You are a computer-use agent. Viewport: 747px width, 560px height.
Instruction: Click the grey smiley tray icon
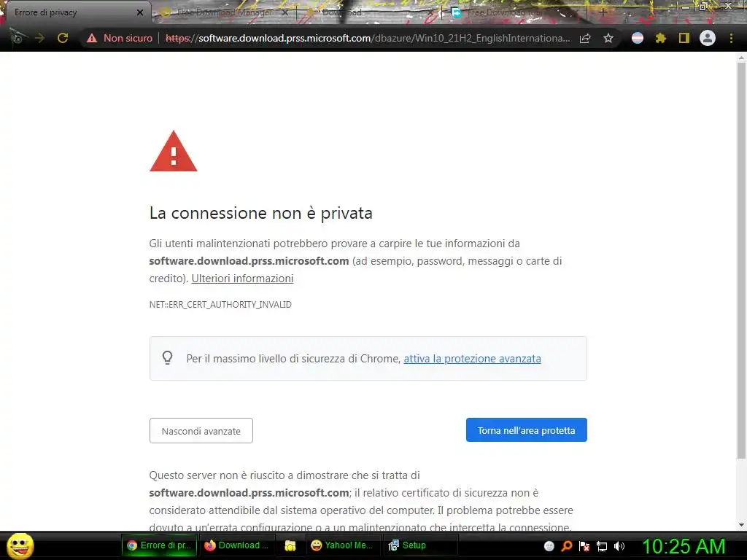click(x=549, y=546)
